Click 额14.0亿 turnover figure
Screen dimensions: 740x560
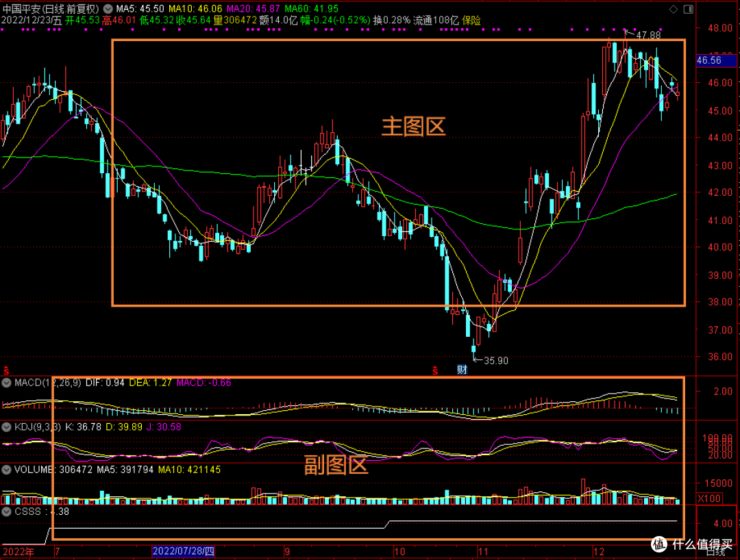278,21
